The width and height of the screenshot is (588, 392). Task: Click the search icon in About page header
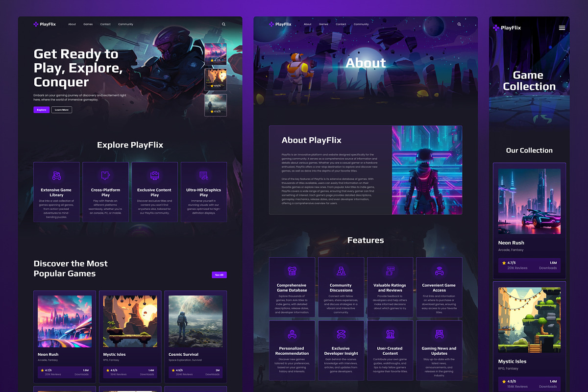(459, 24)
